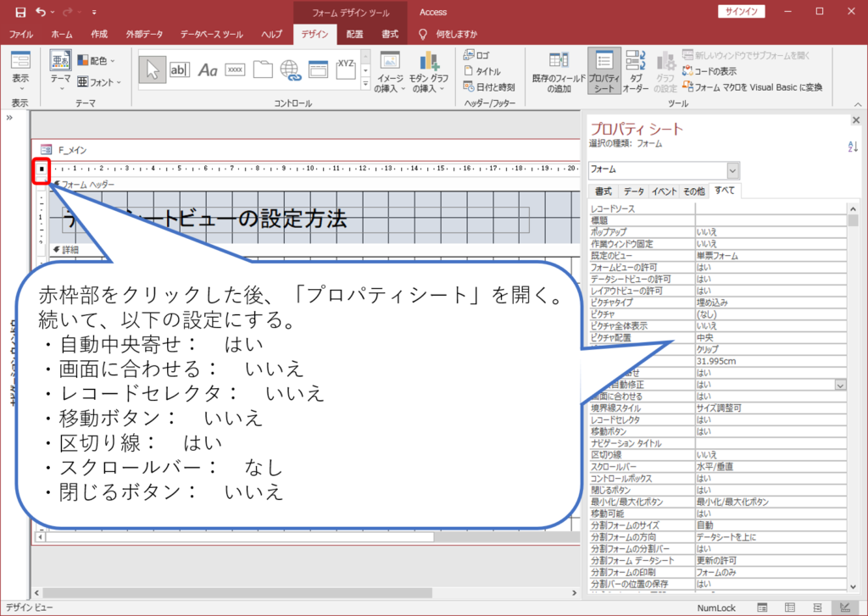Click the サインイン button
The image size is (868, 616).
[741, 12]
